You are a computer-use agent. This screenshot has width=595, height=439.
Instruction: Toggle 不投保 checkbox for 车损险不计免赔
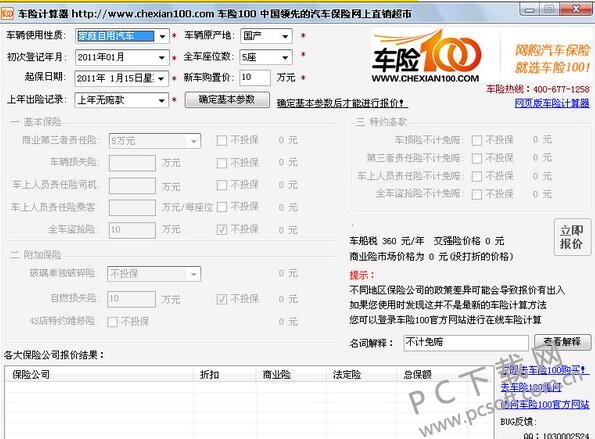pyautogui.click(x=477, y=140)
